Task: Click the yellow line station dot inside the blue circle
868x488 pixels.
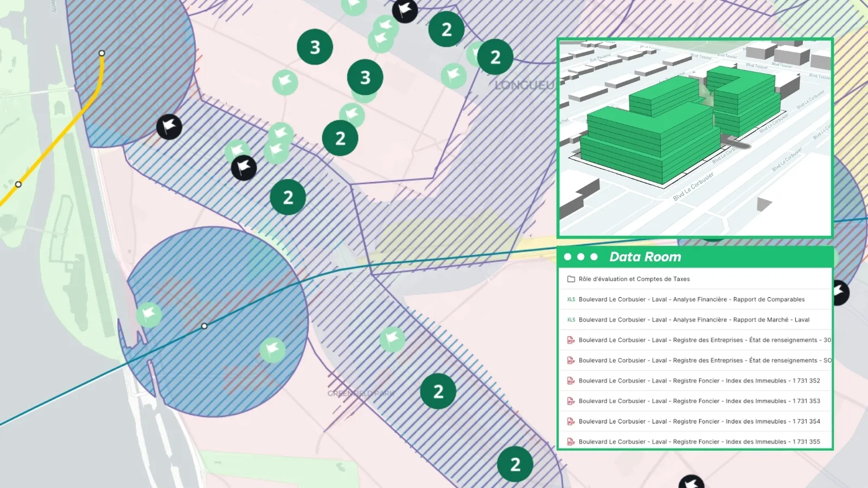Action: pyautogui.click(x=101, y=53)
